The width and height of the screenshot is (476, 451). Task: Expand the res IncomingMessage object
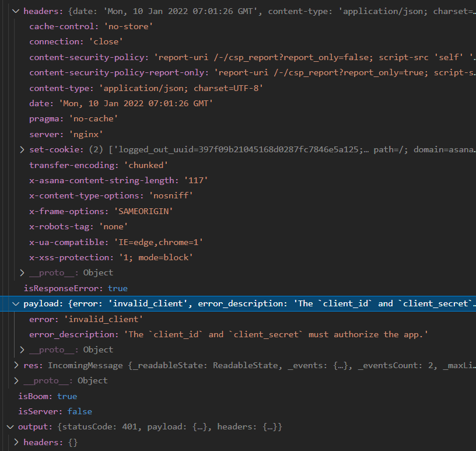[x=16, y=365]
